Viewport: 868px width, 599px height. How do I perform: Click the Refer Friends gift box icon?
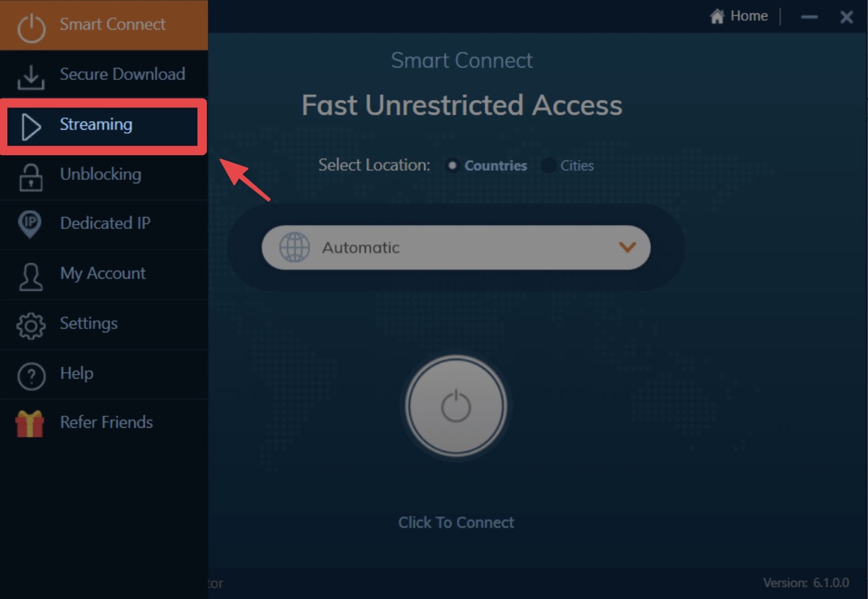click(x=30, y=424)
